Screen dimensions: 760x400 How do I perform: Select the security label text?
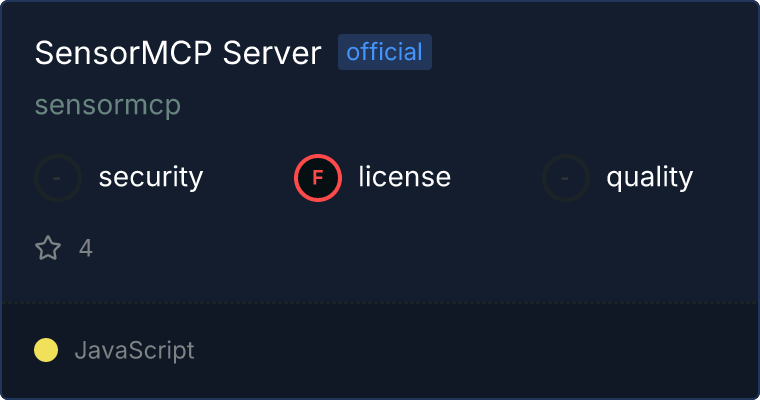tap(151, 177)
